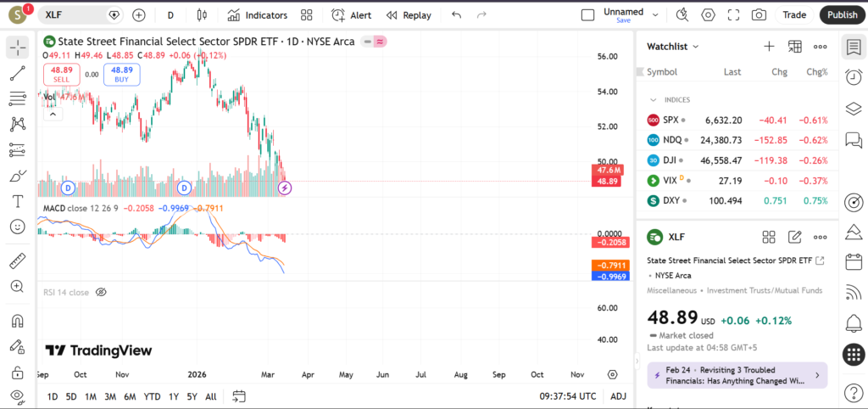The width and height of the screenshot is (868, 409).
Task: Open the chart settings gear icon
Action: click(x=708, y=14)
